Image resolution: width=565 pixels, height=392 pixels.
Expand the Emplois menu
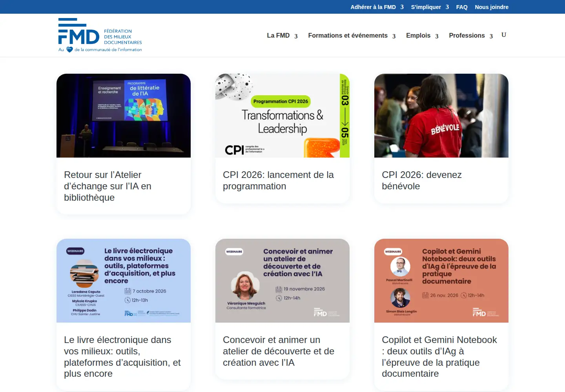coord(422,36)
